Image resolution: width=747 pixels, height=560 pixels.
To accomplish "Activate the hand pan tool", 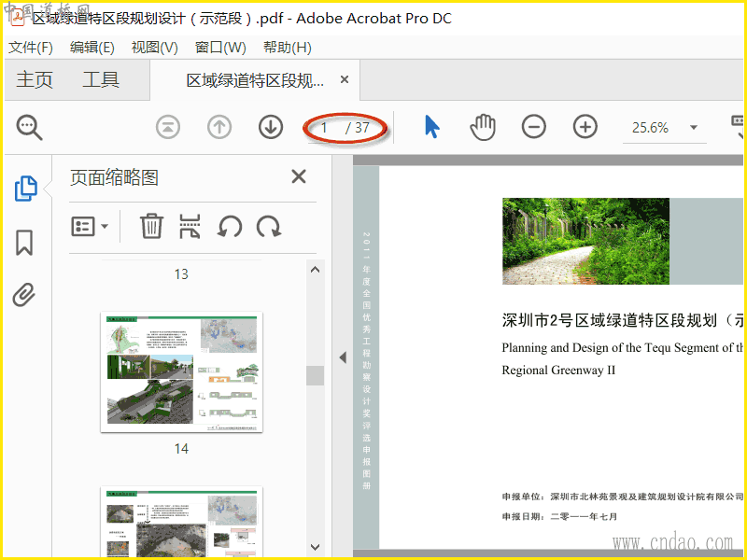I will pyautogui.click(x=483, y=127).
